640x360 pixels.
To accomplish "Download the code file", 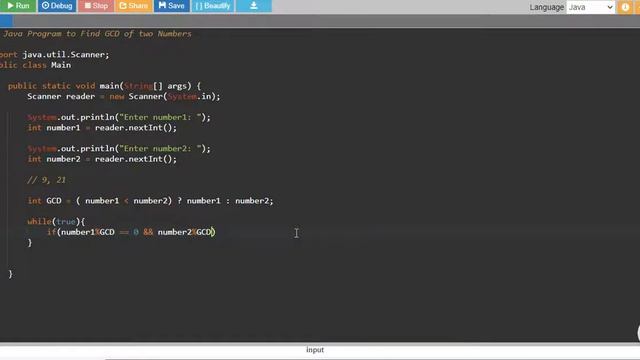I will tap(253, 6).
